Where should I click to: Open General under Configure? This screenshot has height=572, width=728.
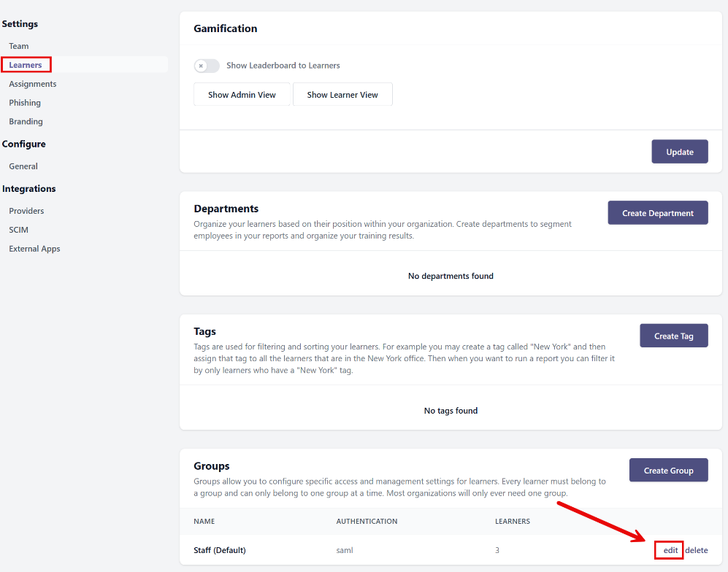point(23,166)
